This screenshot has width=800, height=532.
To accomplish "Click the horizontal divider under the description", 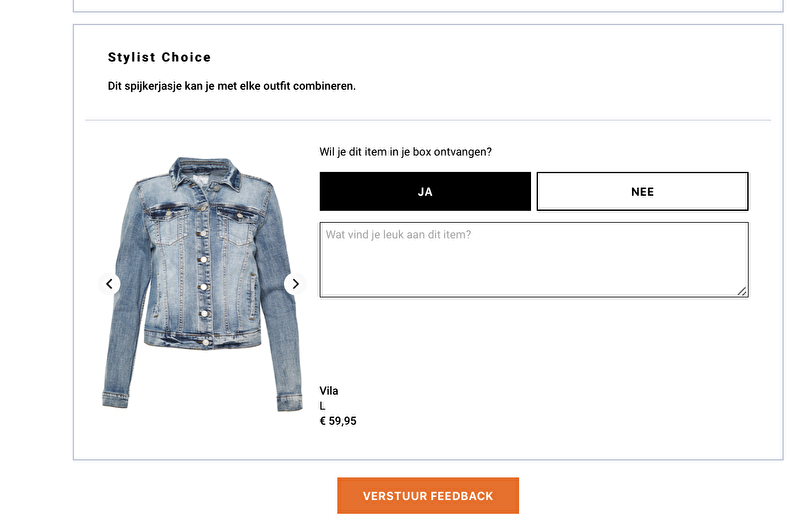I will click(x=428, y=120).
